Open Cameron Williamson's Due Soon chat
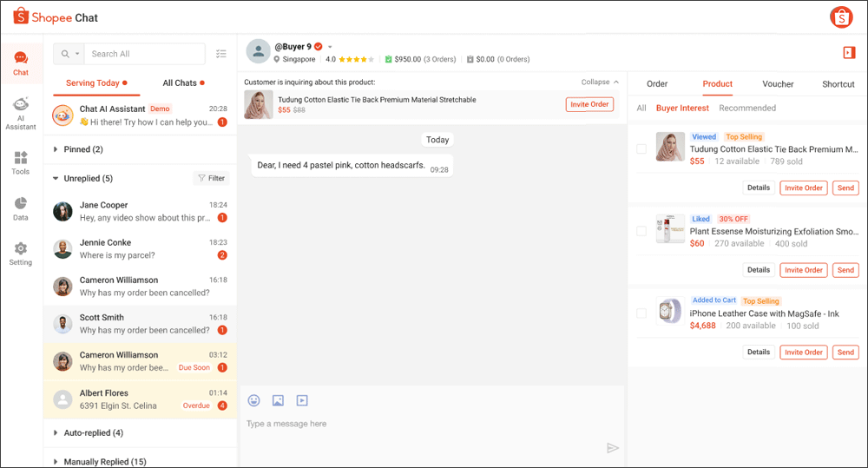 pyautogui.click(x=140, y=361)
